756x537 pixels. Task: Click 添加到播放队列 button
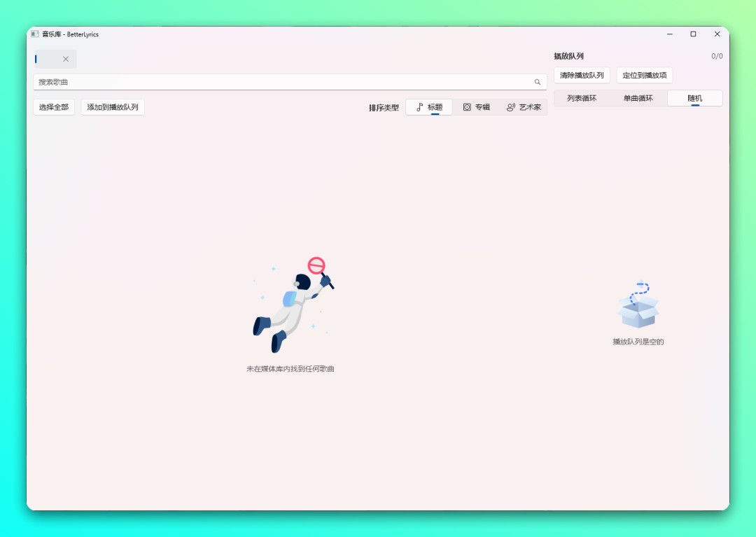pyautogui.click(x=113, y=107)
